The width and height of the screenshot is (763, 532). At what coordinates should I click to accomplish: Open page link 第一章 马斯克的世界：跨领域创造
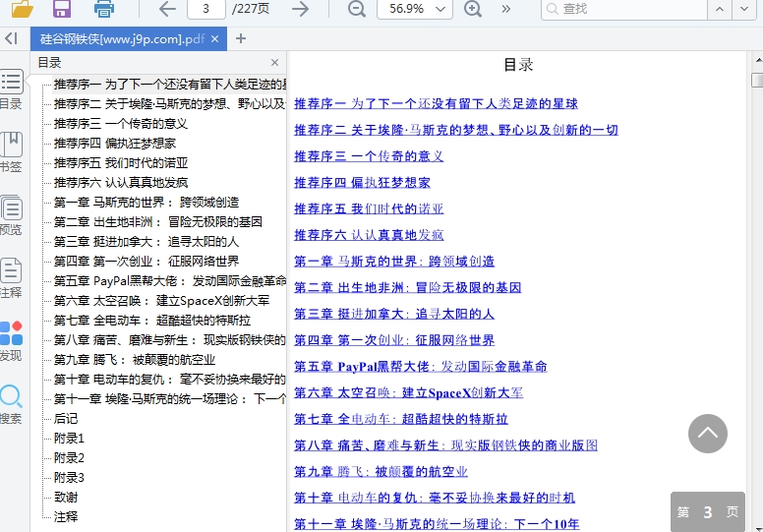tap(394, 262)
